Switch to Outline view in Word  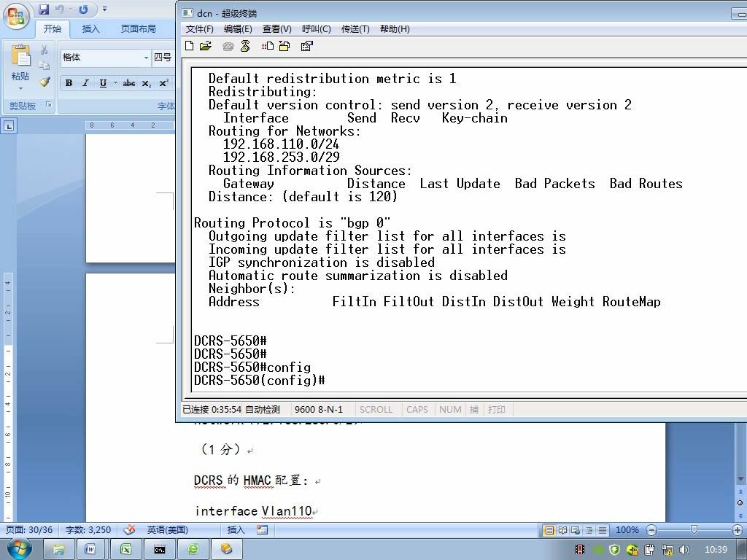tap(589, 530)
